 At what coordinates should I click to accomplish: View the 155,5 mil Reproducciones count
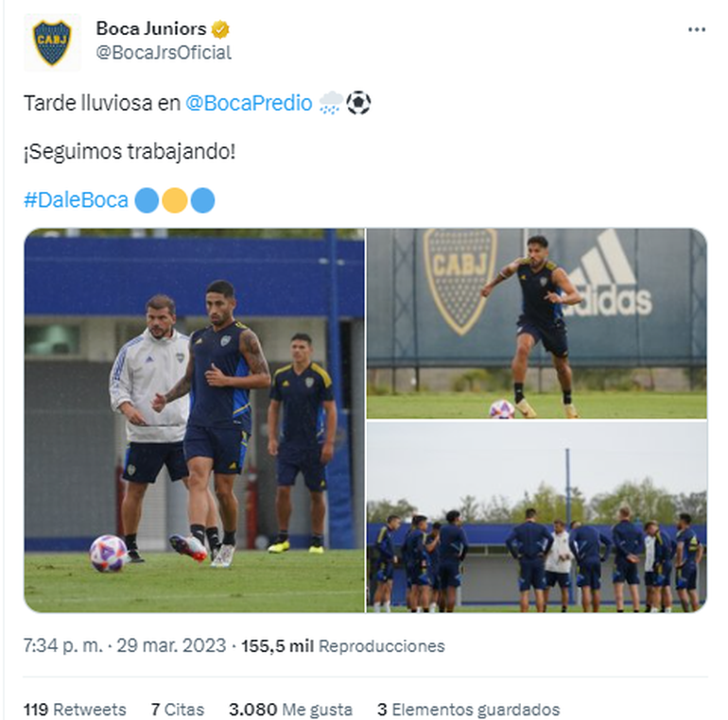343,645
